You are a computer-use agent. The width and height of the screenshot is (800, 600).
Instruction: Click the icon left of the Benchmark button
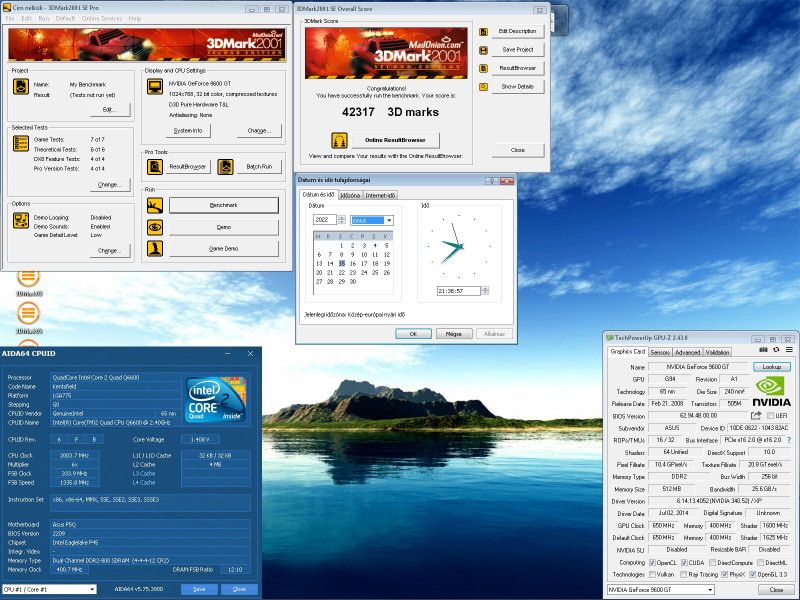(155, 206)
